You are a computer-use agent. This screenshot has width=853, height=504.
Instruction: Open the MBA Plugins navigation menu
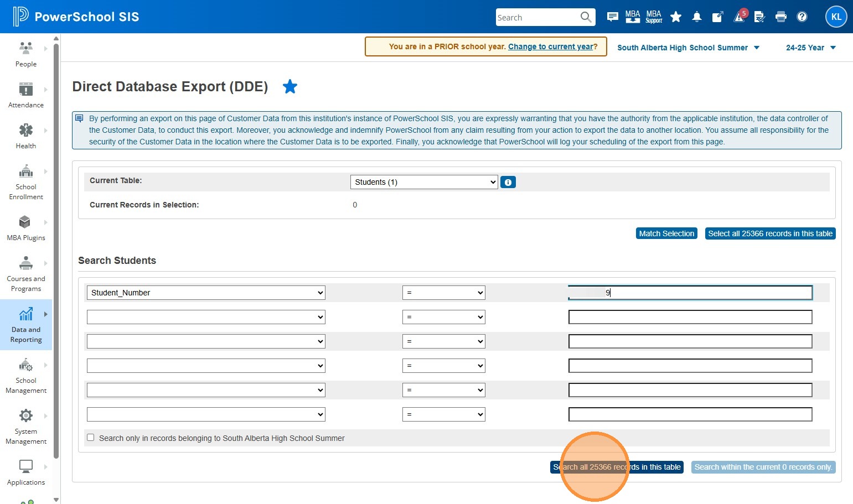coord(26,228)
